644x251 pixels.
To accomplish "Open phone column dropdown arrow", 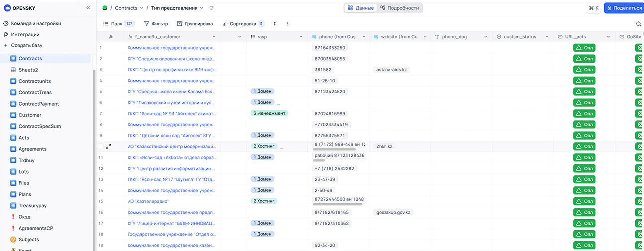I will click(x=364, y=37).
